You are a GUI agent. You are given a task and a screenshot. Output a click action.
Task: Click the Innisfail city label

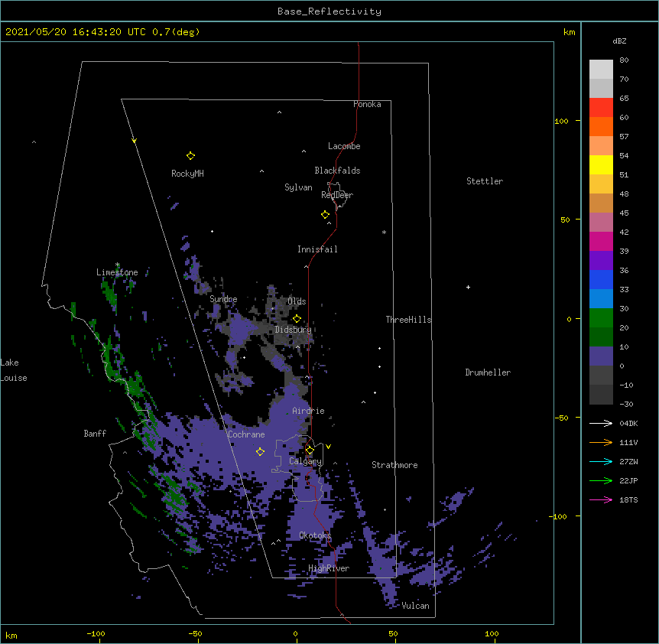[317, 249]
